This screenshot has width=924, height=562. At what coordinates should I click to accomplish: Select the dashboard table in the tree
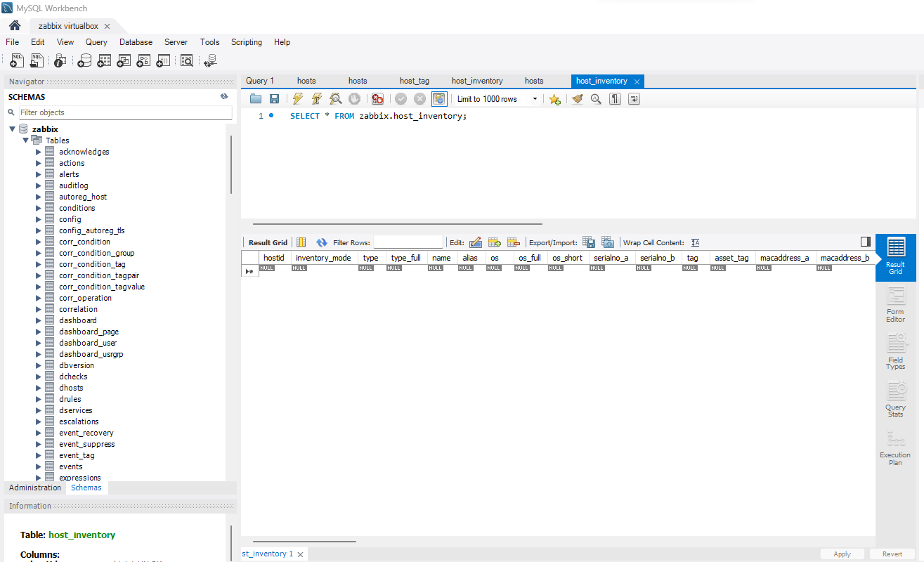click(77, 320)
